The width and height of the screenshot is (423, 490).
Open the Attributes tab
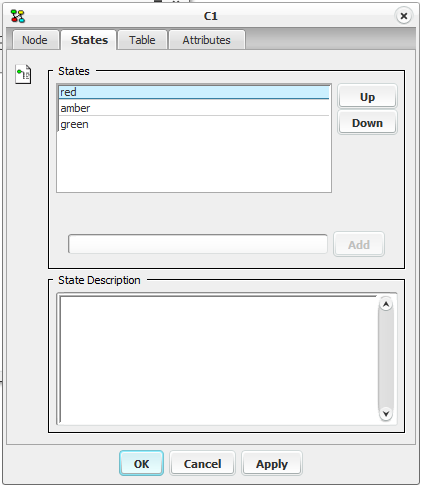click(207, 40)
